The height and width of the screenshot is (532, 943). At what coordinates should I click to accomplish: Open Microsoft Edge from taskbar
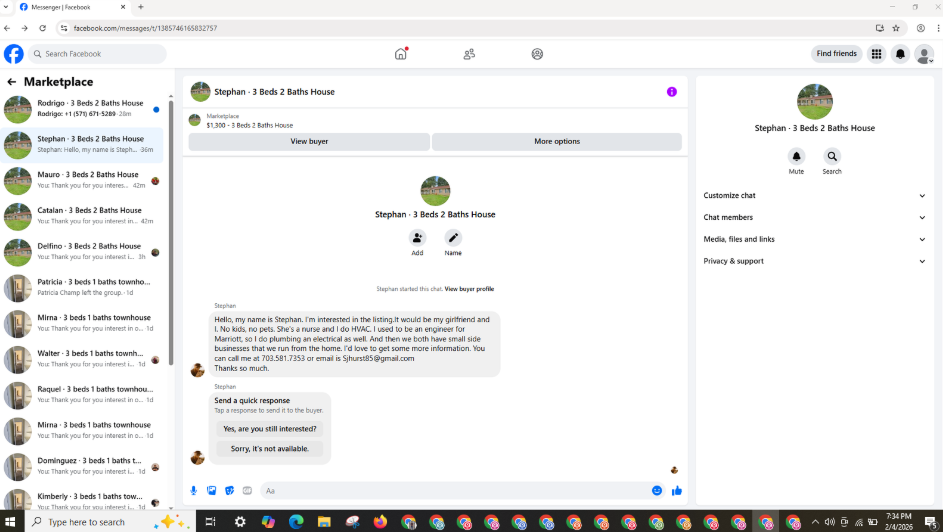coord(296,521)
